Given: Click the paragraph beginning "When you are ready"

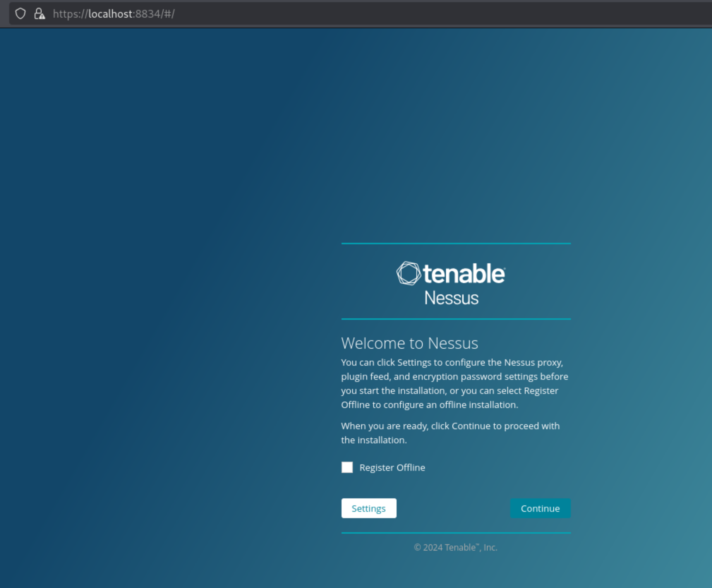Looking at the screenshot, I should [451, 433].
